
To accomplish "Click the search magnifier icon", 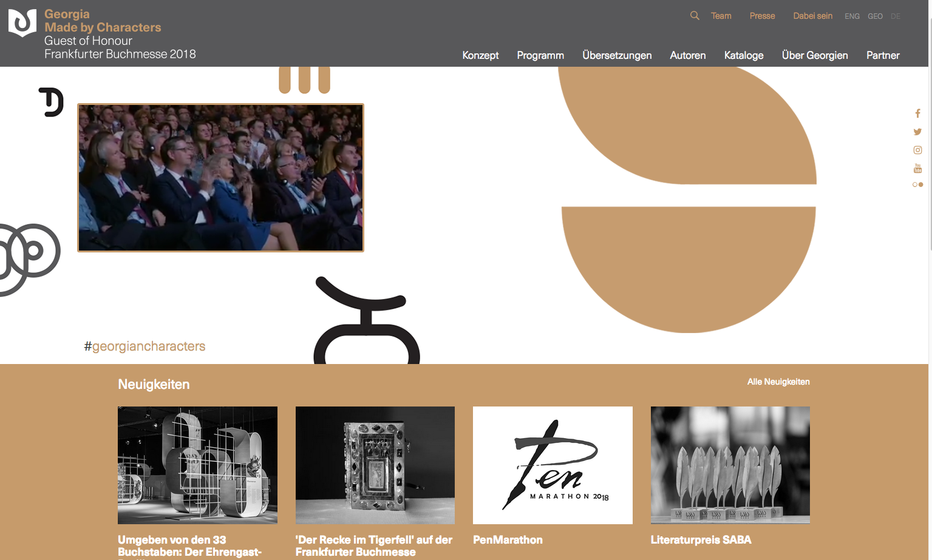I will (695, 16).
